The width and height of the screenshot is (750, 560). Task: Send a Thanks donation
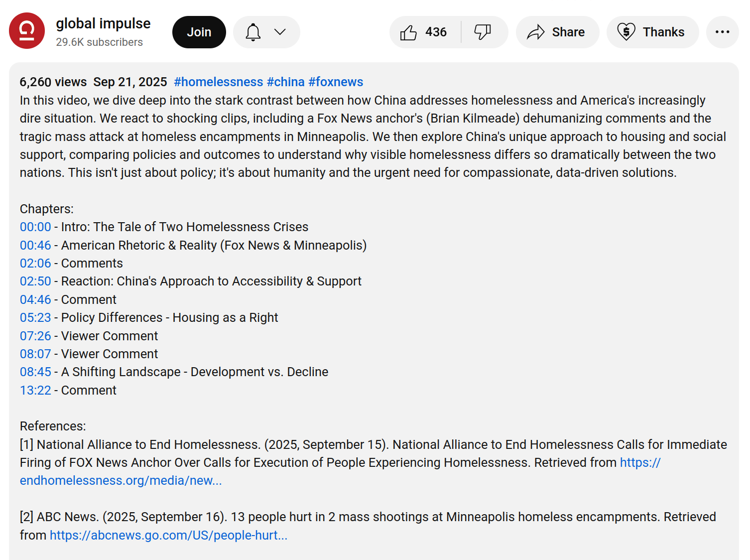652,32
